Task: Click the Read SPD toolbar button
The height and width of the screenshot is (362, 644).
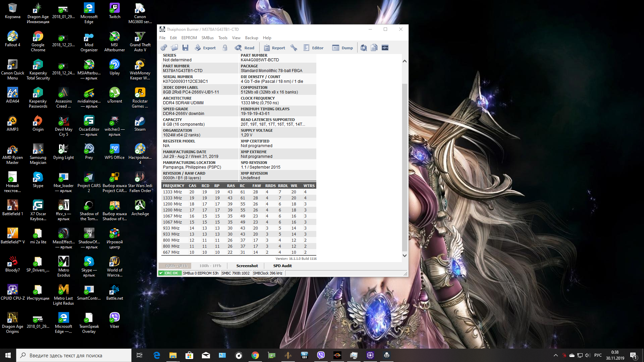Action: [245, 48]
